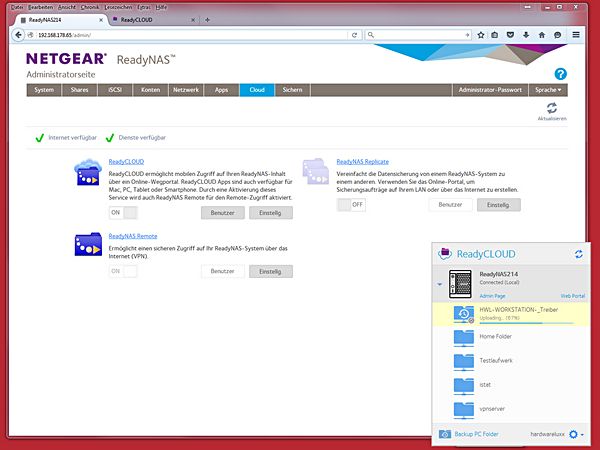Viewport: 600px width, 450px height.
Task: Click the ReadyCLOUD logo in panel header
Action: [x=445, y=253]
